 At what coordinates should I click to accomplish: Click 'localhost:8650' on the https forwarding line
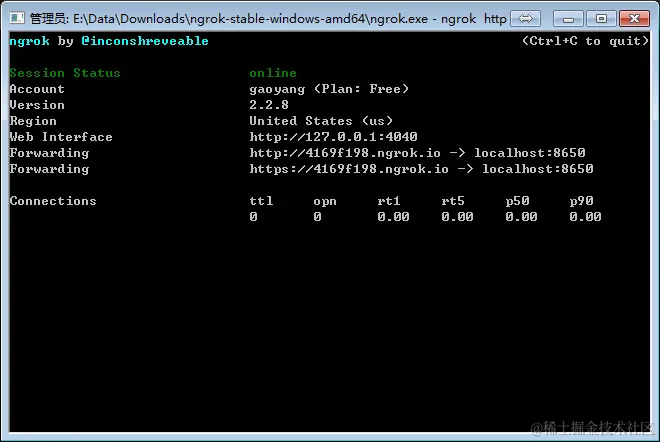pyautogui.click(x=538, y=169)
